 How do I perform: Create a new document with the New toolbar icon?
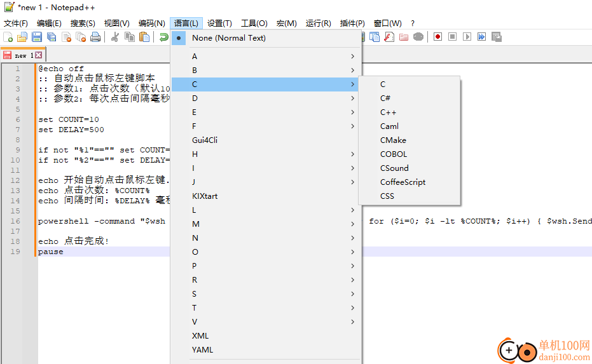tap(8, 37)
